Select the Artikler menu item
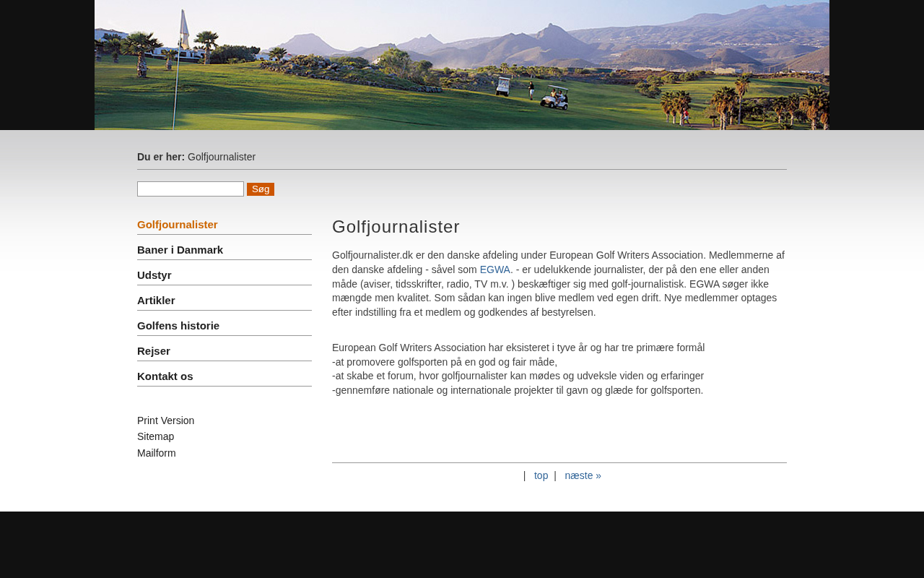924x578 pixels. coord(156,299)
